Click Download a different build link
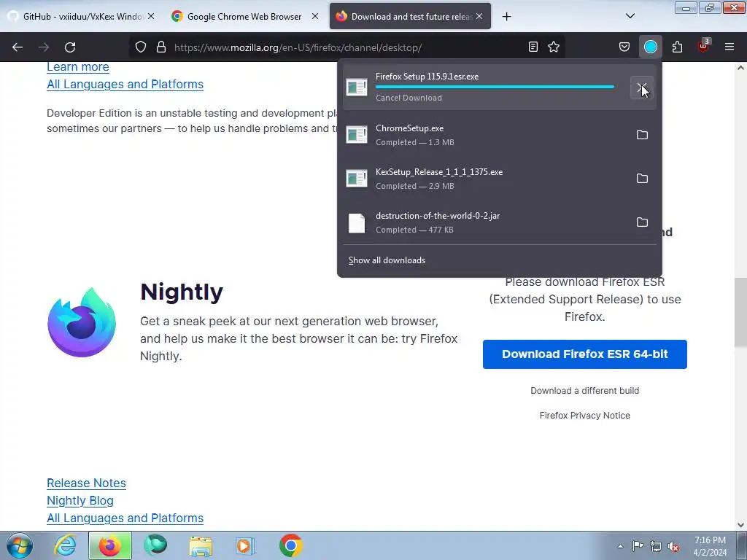The width and height of the screenshot is (747, 560). pos(584,391)
